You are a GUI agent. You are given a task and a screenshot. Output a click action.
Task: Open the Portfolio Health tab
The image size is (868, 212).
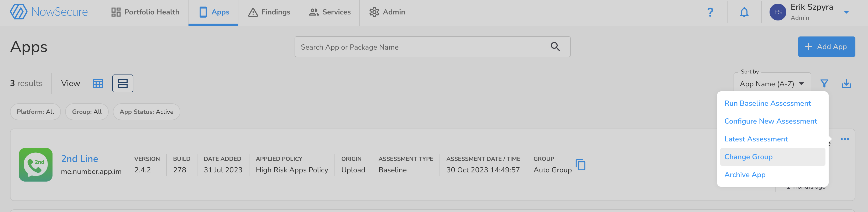145,12
